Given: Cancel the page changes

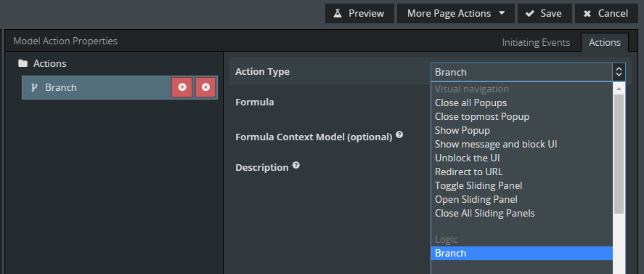Looking at the screenshot, I should (x=607, y=14).
